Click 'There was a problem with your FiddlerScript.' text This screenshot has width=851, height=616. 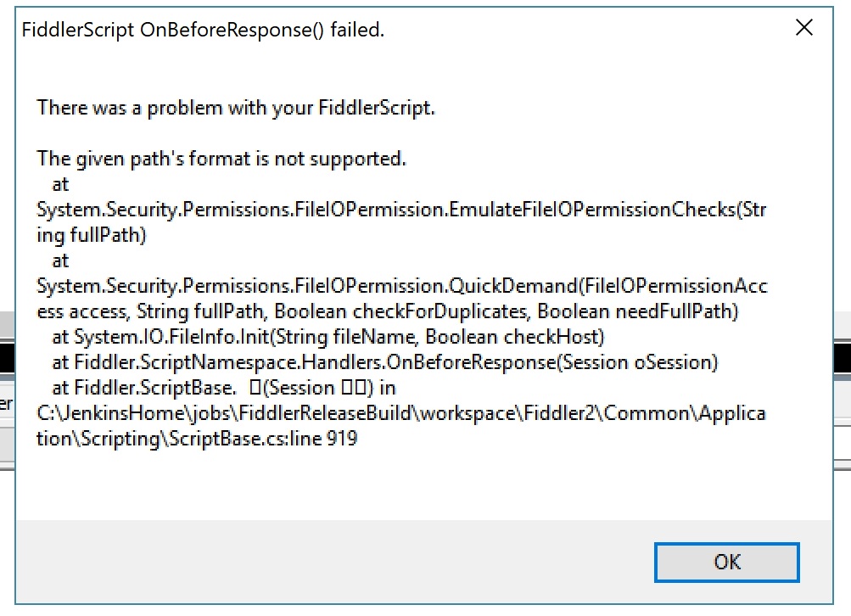(x=236, y=108)
